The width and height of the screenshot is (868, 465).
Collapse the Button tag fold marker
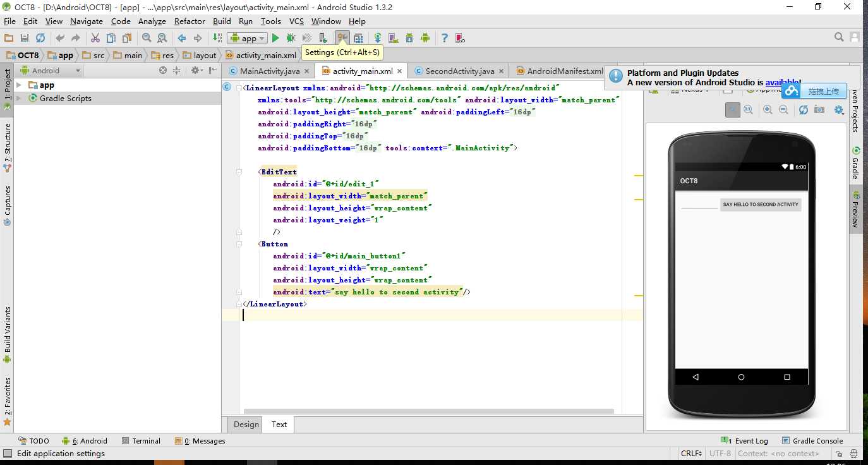coord(238,244)
